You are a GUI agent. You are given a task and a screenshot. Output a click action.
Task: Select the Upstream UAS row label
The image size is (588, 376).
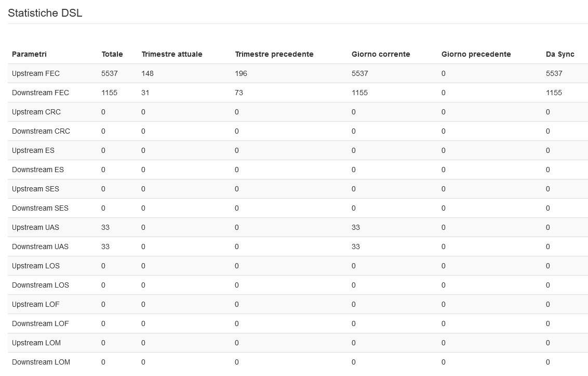point(35,227)
